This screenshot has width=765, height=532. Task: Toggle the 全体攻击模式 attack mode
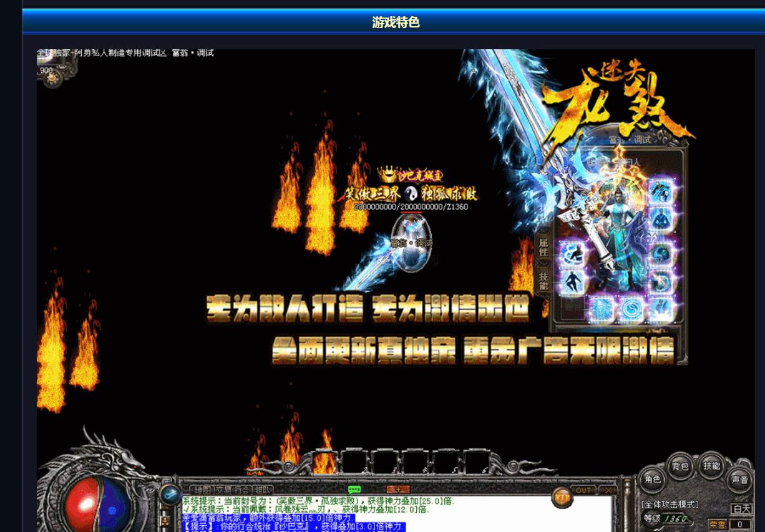[670, 505]
